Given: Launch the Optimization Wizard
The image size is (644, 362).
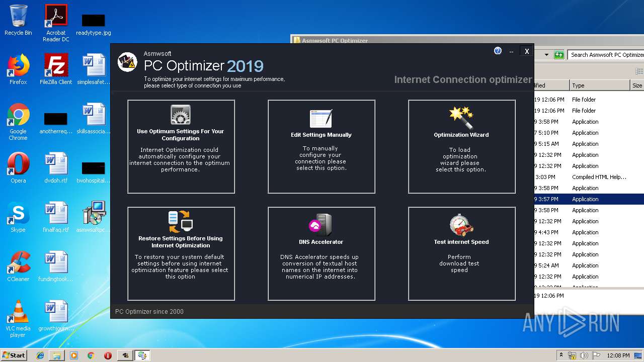Looking at the screenshot, I should [x=462, y=146].
